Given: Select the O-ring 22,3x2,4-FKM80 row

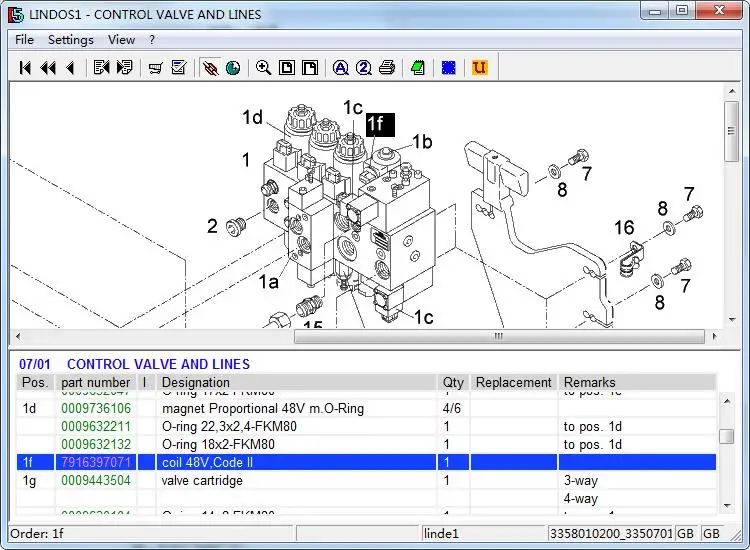Looking at the screenshot, I should [366, 427].
